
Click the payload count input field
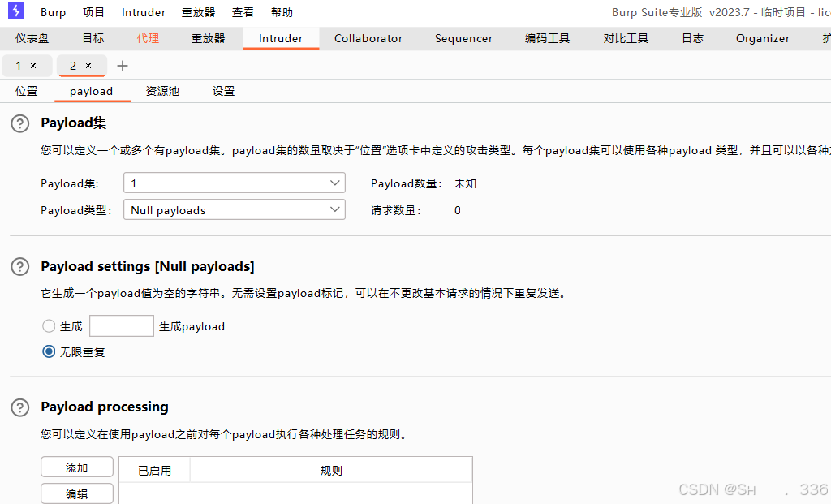[122, 326]
